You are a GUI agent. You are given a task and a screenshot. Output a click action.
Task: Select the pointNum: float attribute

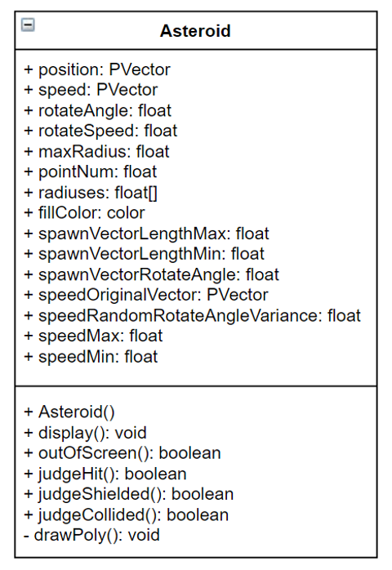pos(90,172)
